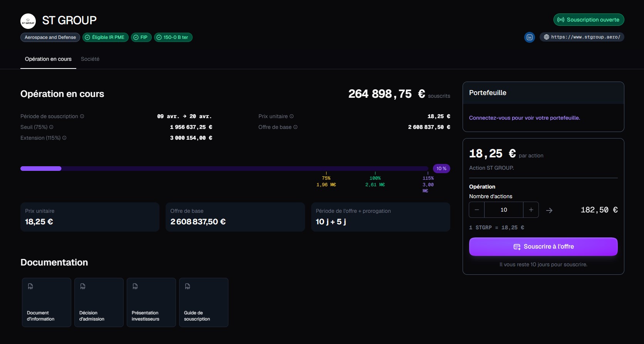
Task: Click info icon next to Seuil (75%)
Action: [51, 127]
